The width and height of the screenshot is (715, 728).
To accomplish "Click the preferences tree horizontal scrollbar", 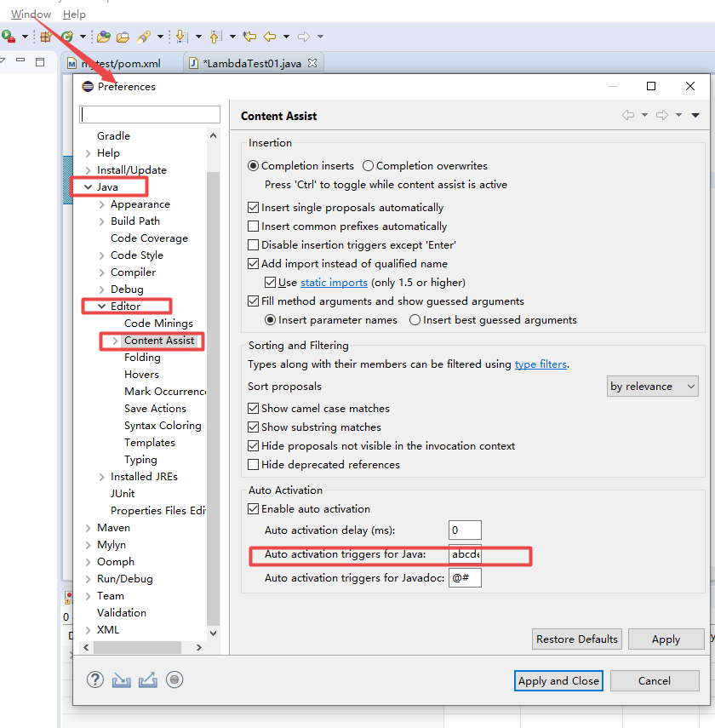I will (137, 647).
